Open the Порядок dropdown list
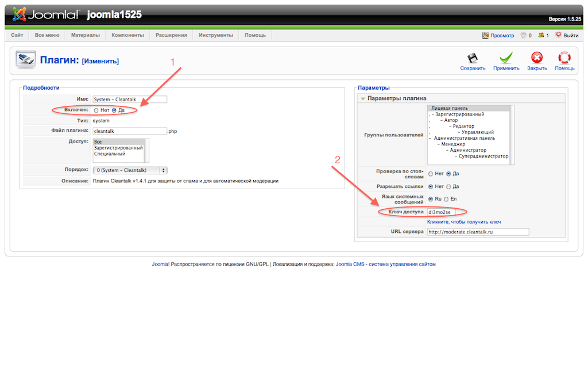Screen dimensions: 588x368 tap(130, 170)
